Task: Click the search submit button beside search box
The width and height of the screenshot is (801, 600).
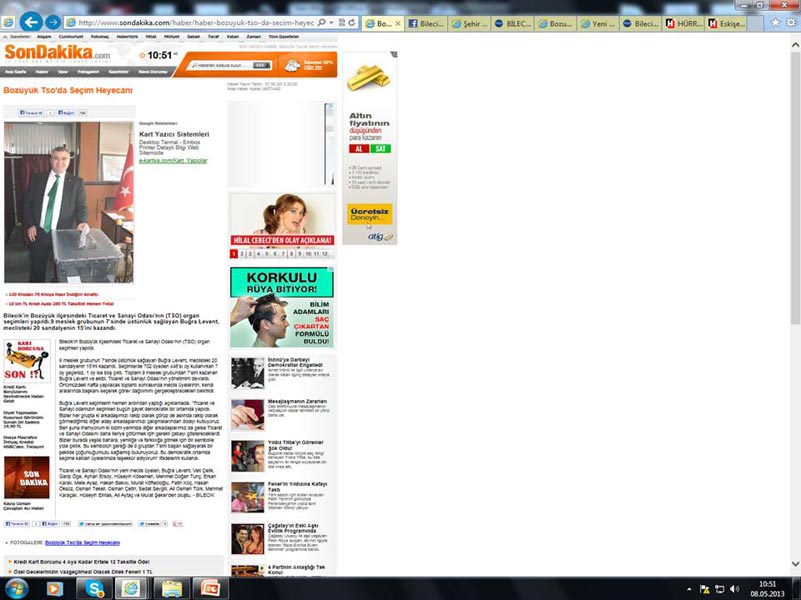Action: (x=261, y=65)
